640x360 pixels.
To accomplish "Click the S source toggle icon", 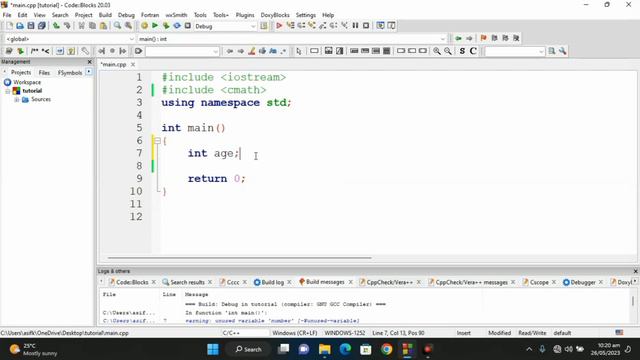I will coord(462,51).
